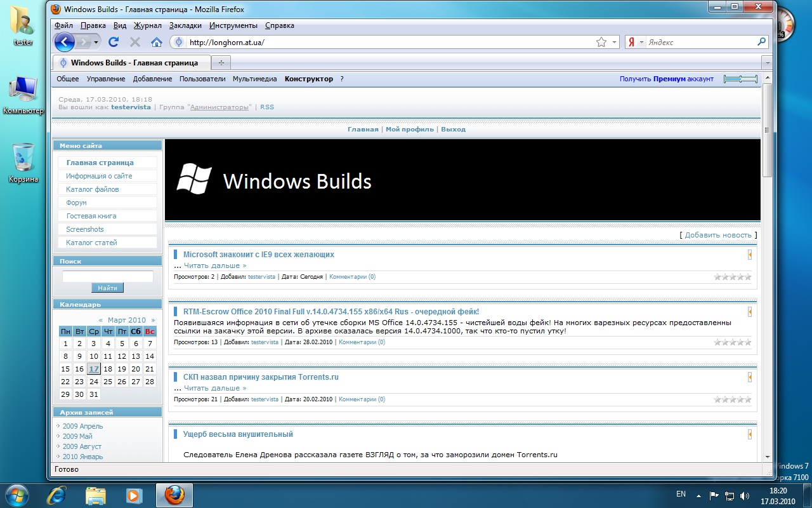This screenshot has width=812, height=508.
Task: Click the address bar URL field
Action: tap(391, 42)
